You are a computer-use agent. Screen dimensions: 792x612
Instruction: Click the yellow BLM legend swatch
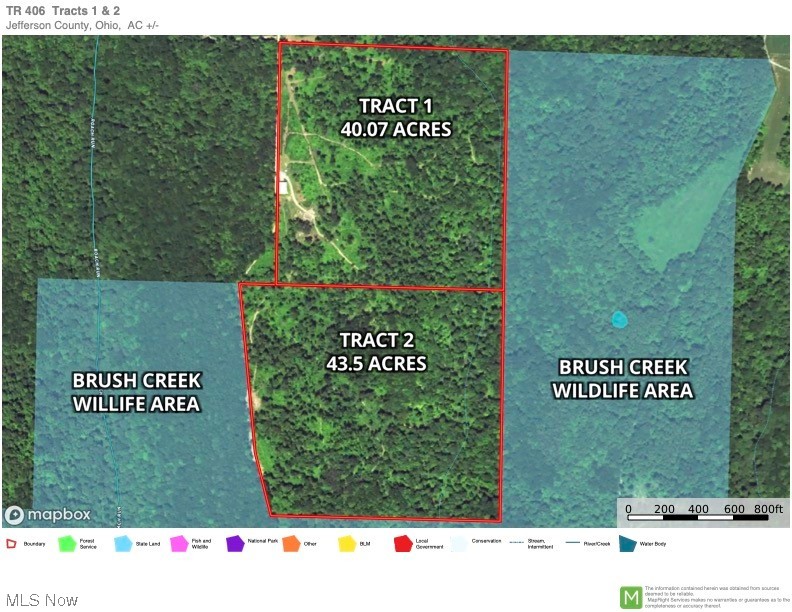(347, 544)
